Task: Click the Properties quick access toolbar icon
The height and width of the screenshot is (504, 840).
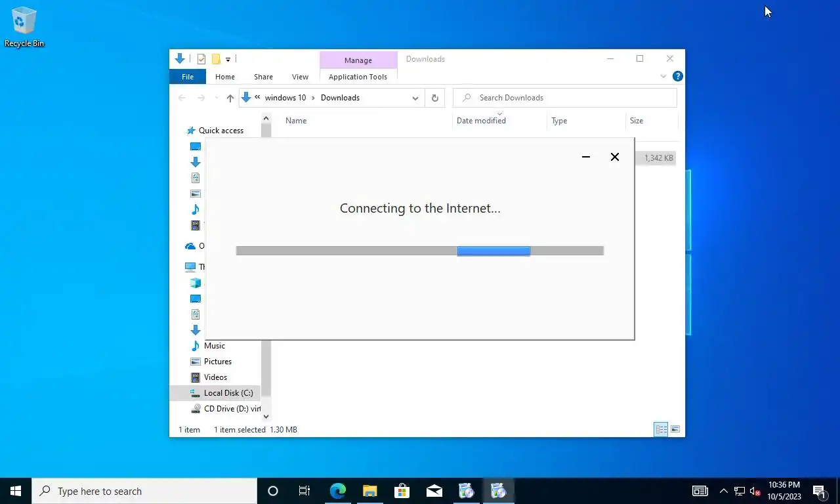Action: (201, 59)
